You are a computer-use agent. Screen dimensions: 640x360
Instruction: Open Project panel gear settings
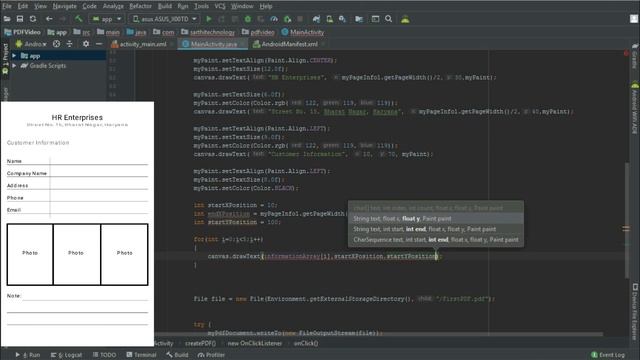point(86,44)
